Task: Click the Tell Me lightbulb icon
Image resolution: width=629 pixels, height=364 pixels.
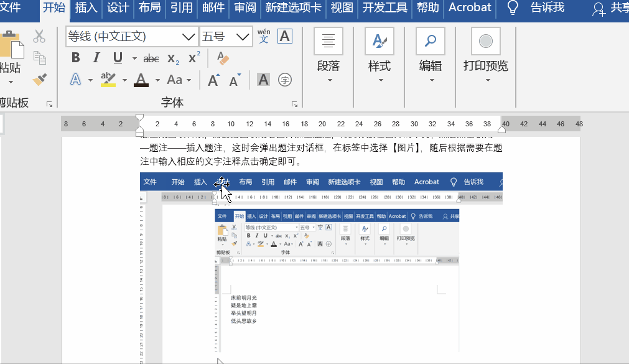Action: pyautogui.click(x=513, y=7)
